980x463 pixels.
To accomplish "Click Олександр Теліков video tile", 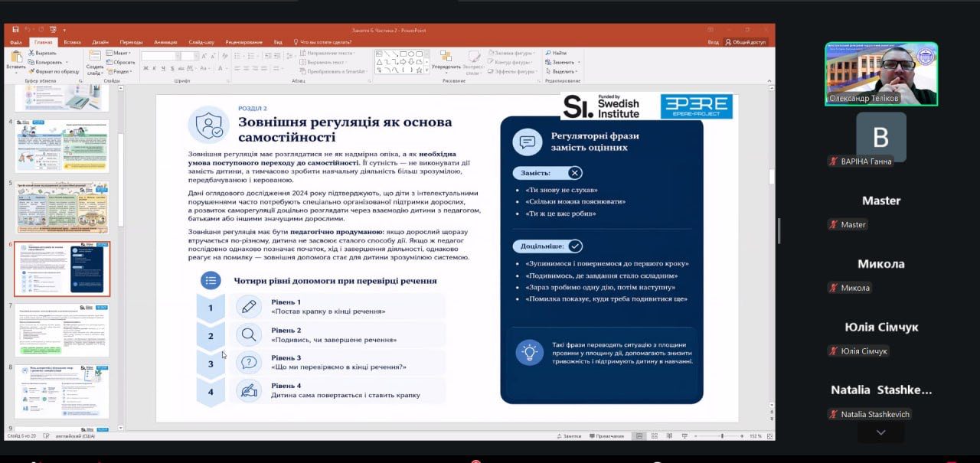I will (881, 73).
